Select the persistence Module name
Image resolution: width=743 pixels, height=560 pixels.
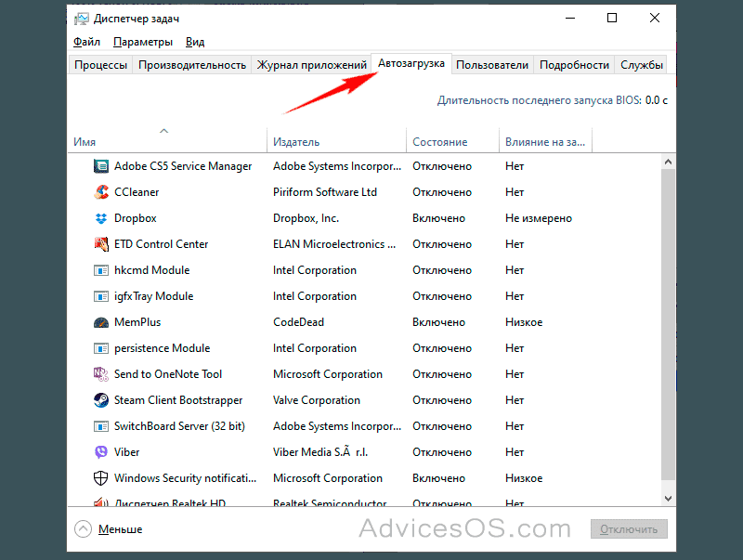[162, 348]
